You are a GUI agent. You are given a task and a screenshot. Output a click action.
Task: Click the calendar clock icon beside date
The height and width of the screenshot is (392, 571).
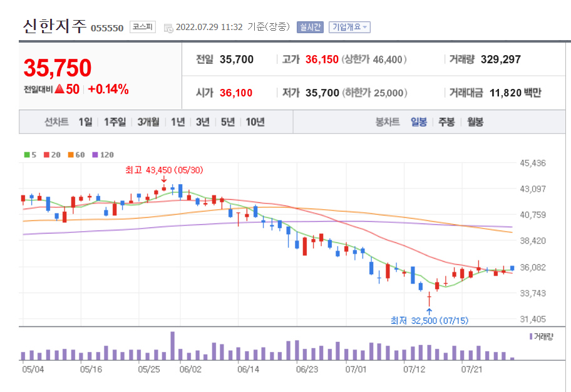168,28
